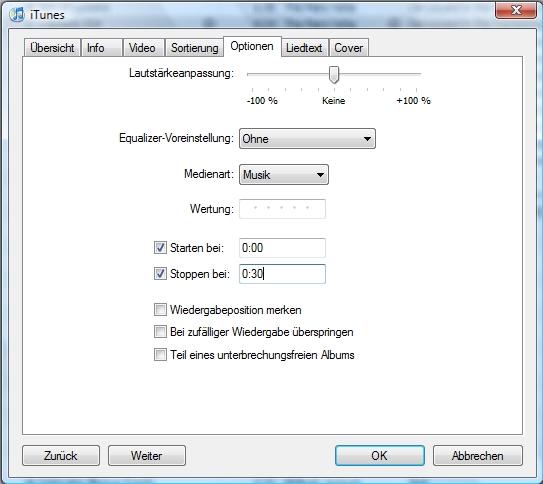Switch to the Übersicht tab
Viewport: 543px width, 484px height.
click(x=52, y=48)
